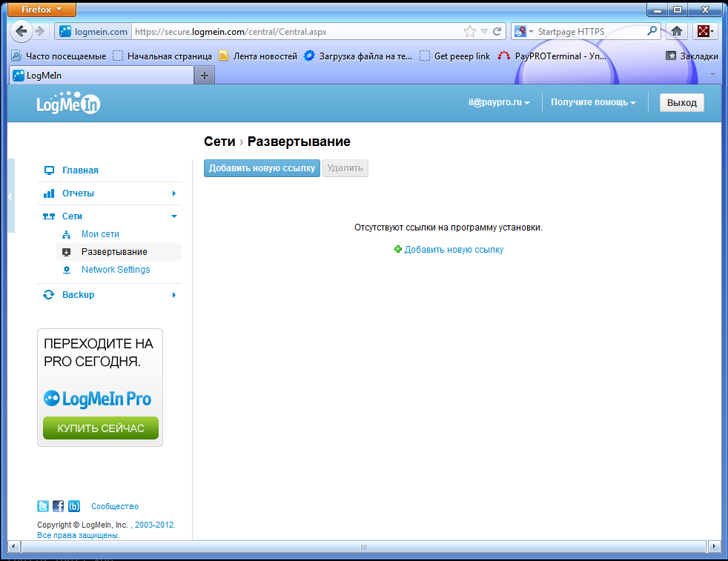Click the browser home icon
This screenshot has height=561, width=728.
[x=676, y=32]
